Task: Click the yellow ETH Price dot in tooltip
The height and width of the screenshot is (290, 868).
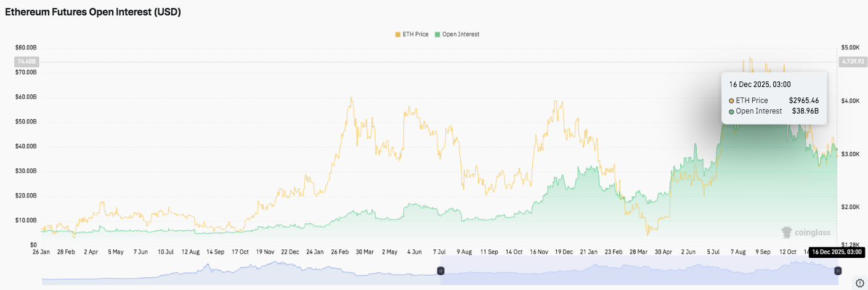Action: (731, 100)
